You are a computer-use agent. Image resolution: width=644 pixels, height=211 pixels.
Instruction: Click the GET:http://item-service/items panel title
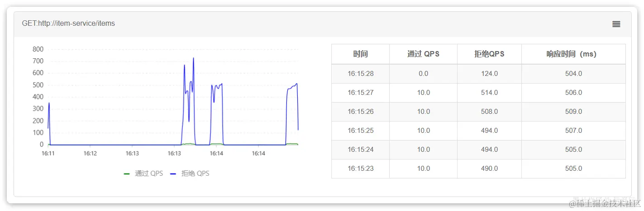click(68, 23)
